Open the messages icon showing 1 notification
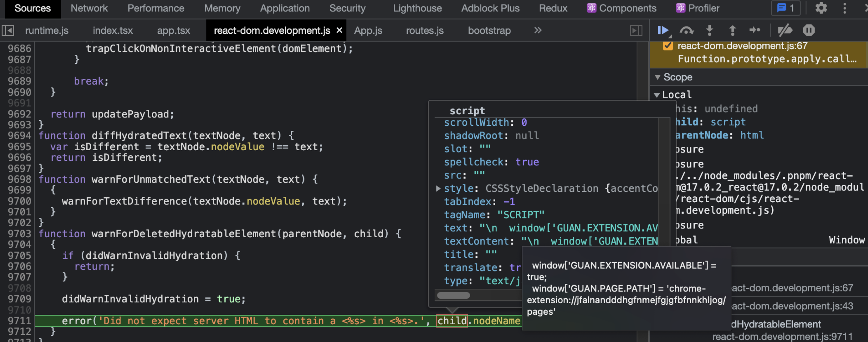 click(785, 8)
